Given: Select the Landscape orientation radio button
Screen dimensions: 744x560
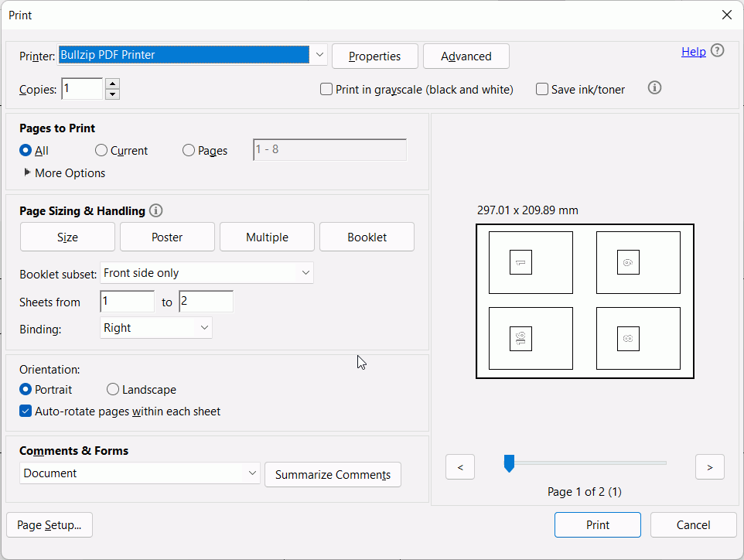Looking at the screenshot, I should click(x=112, y=390).
